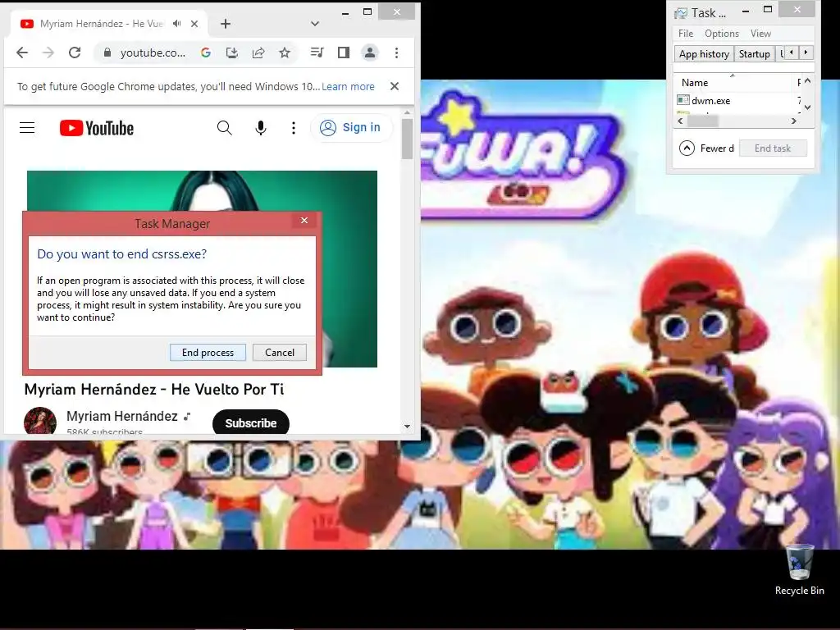
Task: Switch to Startup tab
Action: [755, 53]
